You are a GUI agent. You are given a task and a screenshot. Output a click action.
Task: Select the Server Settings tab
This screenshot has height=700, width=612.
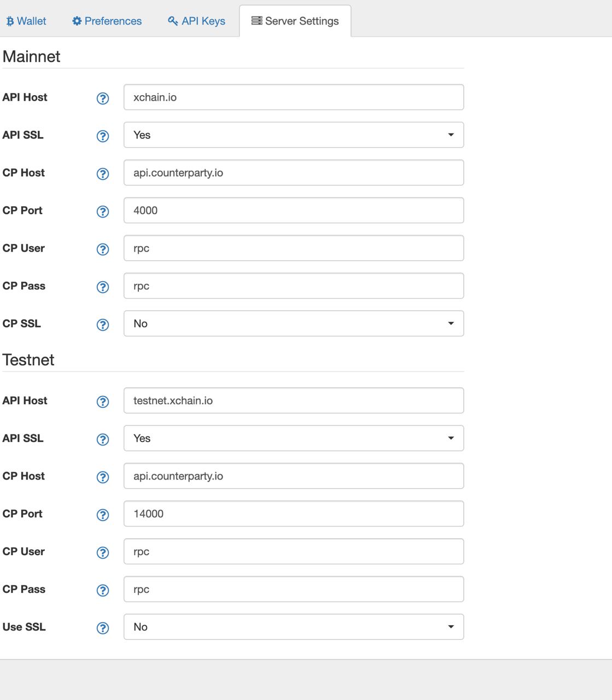295,21
